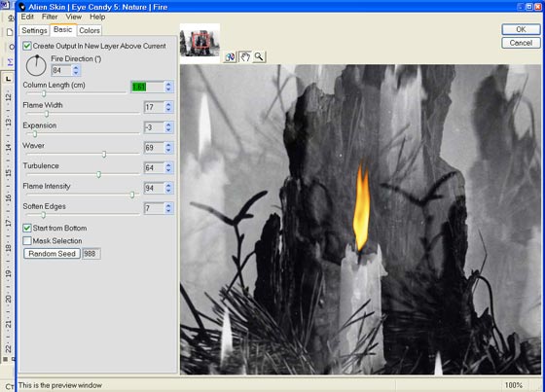The width and height of the screenshot is (545, 392).
Task: Select the show original preview icon
Action: 230,56
